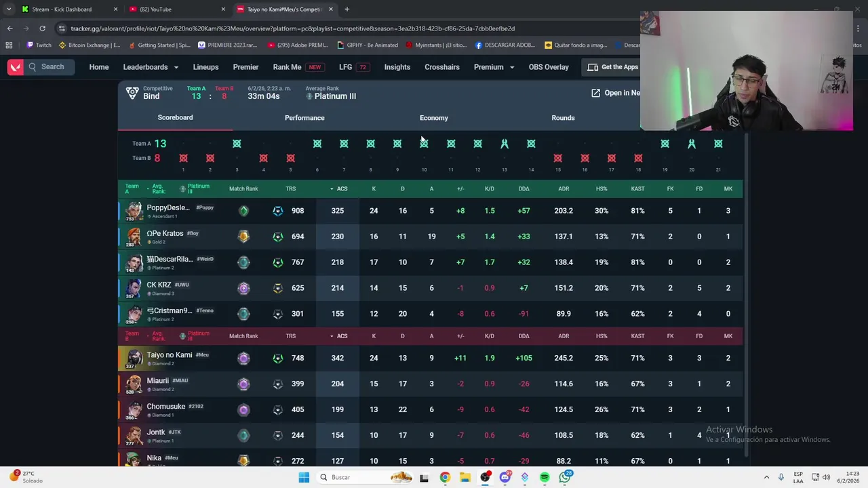Open the Insights nav link

[397, 67]
